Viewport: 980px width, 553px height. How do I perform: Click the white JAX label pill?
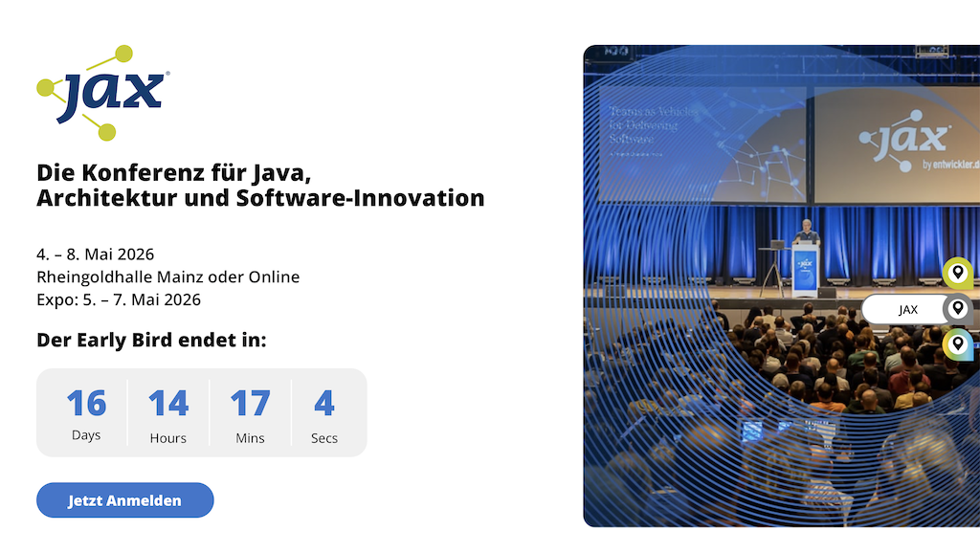point(907,310)
